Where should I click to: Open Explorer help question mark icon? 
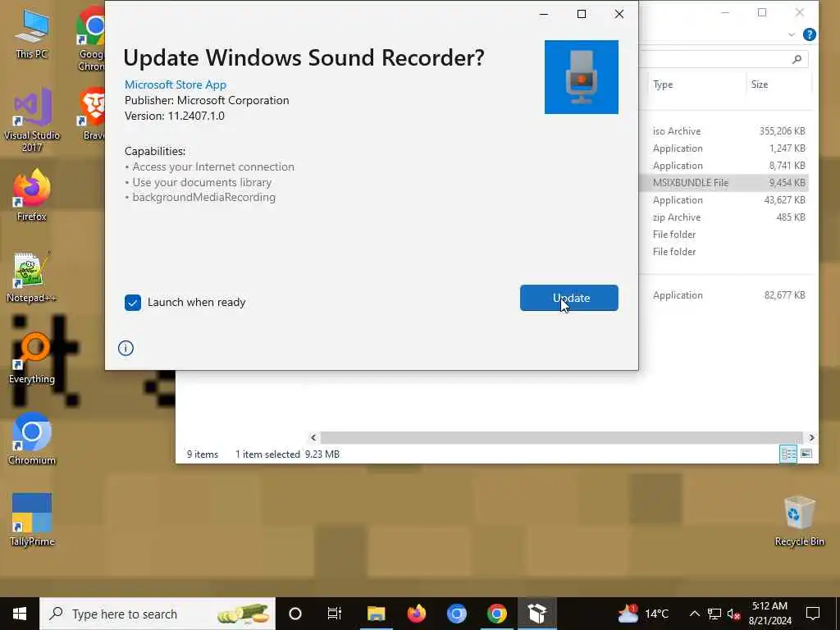pos(810,34)
